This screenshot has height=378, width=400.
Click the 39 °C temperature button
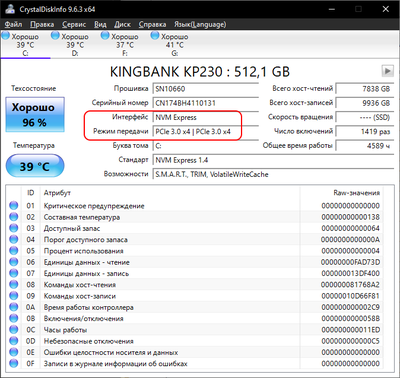[x=35, y=166]
